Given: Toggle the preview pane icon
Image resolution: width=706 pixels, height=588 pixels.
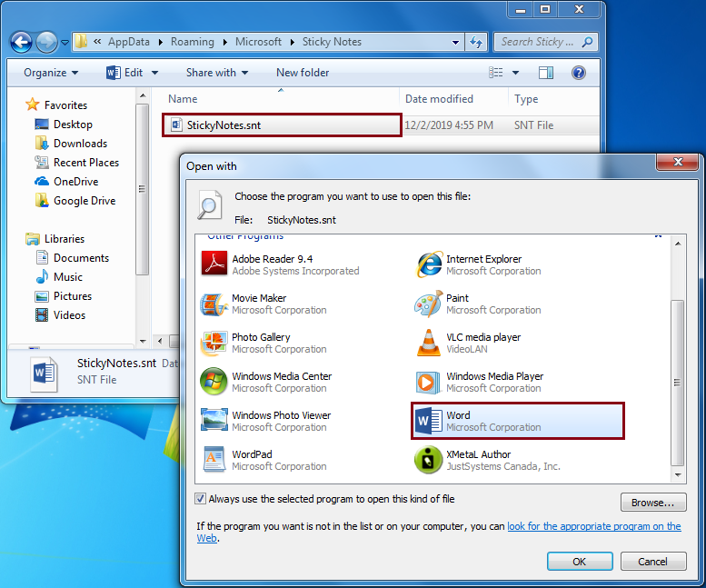Looking at the screenshot, I should pos(546,73).
